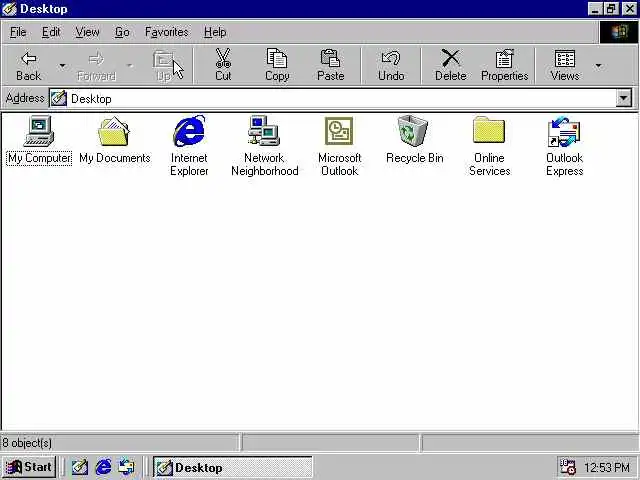Click the Views toolbar button
The width and height of the screenshot is (640, 480).
point(565,66)
